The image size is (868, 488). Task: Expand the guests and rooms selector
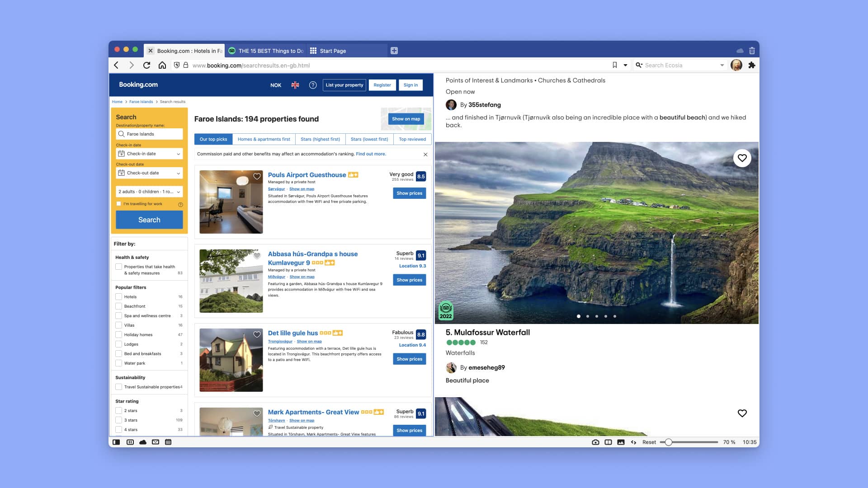click(x=149, y=192)
